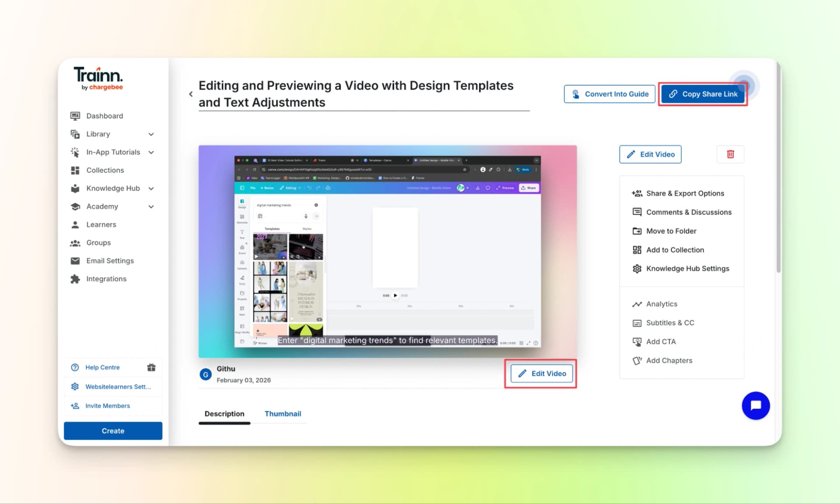Viewport: 840px width, 504px height.
Task: Switch to the Thumbnail tab
Action: (x=283, y=414)
